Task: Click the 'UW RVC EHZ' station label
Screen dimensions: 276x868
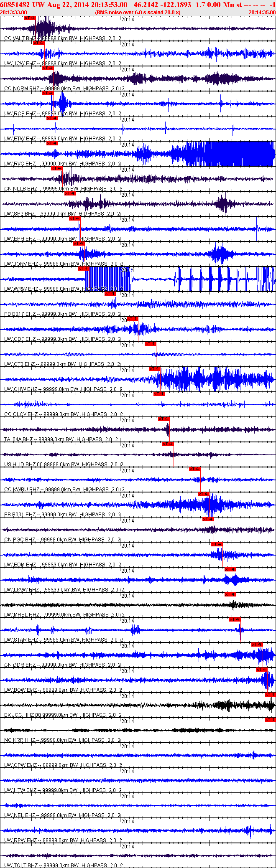Action: coord(20,164)
